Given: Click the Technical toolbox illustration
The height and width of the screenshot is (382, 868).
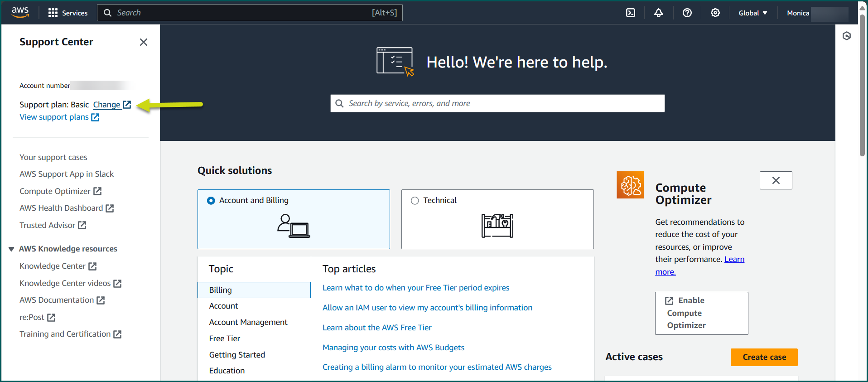Looking at the screenshot, I should pos(497,226).
